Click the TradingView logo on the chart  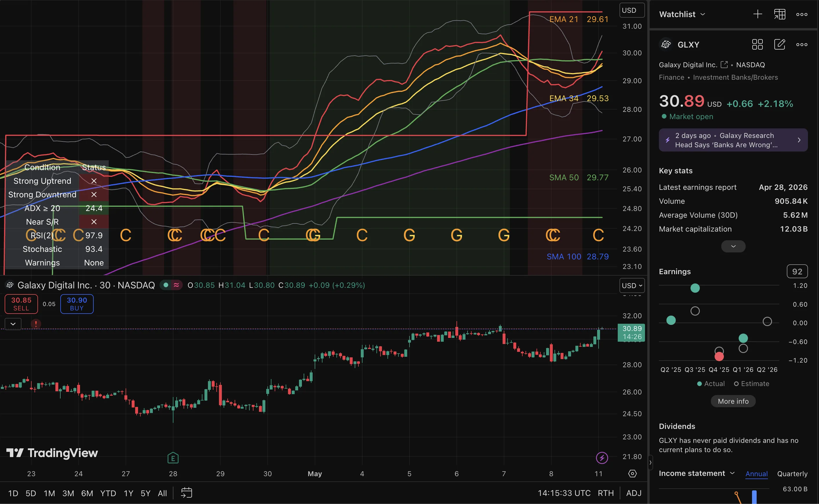[x=52, y=453]
